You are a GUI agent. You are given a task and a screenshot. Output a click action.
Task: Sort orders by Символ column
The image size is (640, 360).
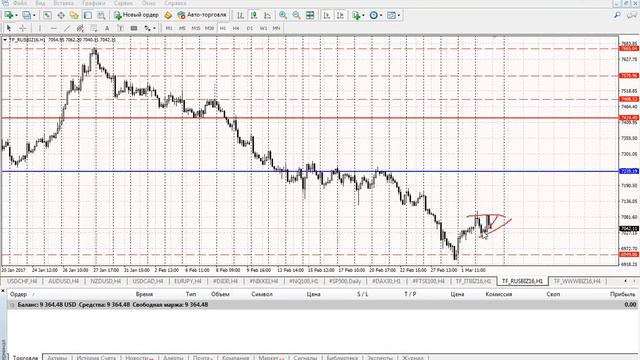point(262,294)
